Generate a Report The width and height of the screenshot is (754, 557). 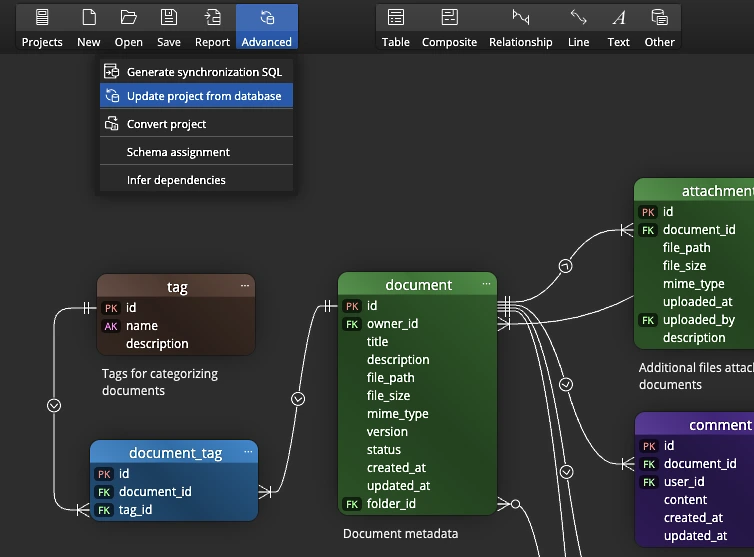tap(212, 27)
